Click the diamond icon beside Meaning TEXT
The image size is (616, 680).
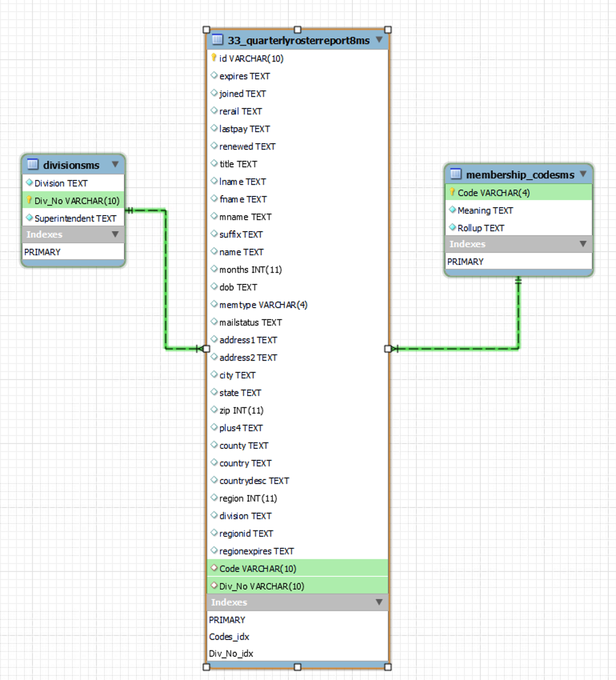(453, 210)
